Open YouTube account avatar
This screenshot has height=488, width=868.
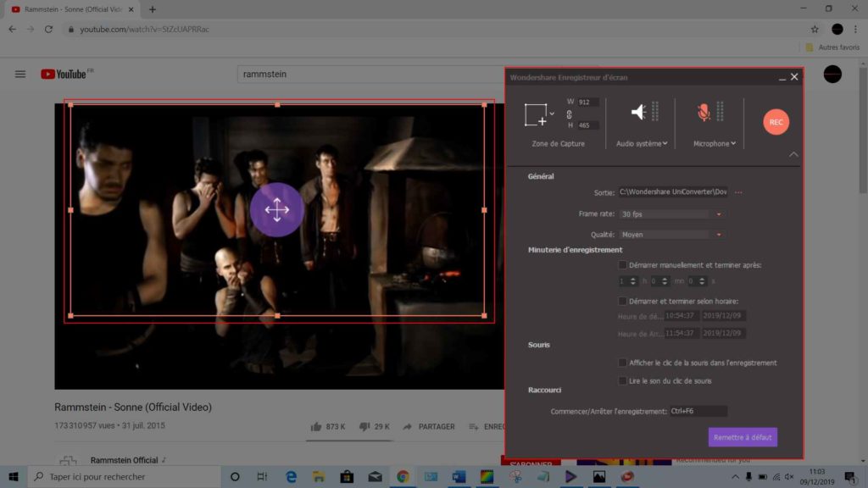click(x=832, y=75)
